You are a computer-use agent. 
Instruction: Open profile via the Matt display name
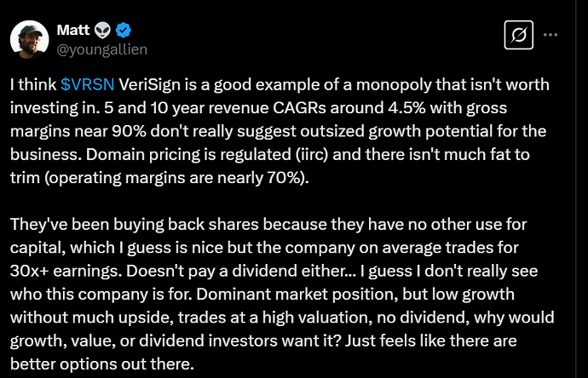coord(72,29)
